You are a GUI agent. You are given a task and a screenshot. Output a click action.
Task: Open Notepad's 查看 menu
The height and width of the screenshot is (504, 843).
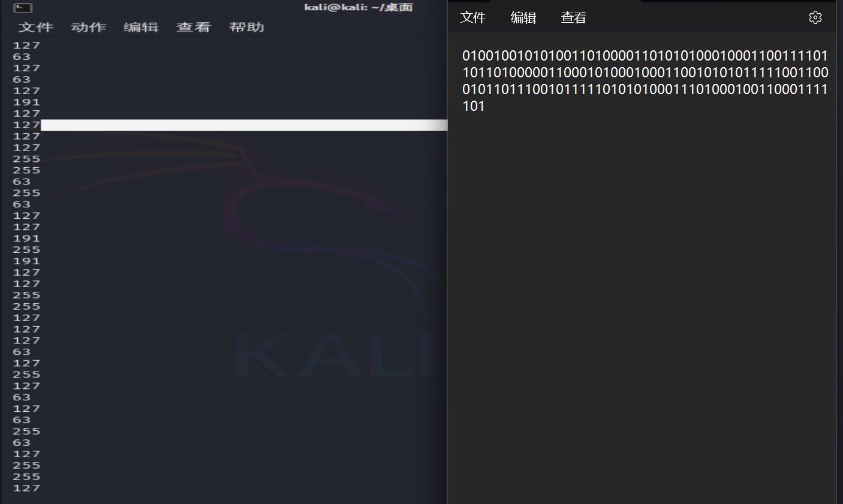coord(573,18)
